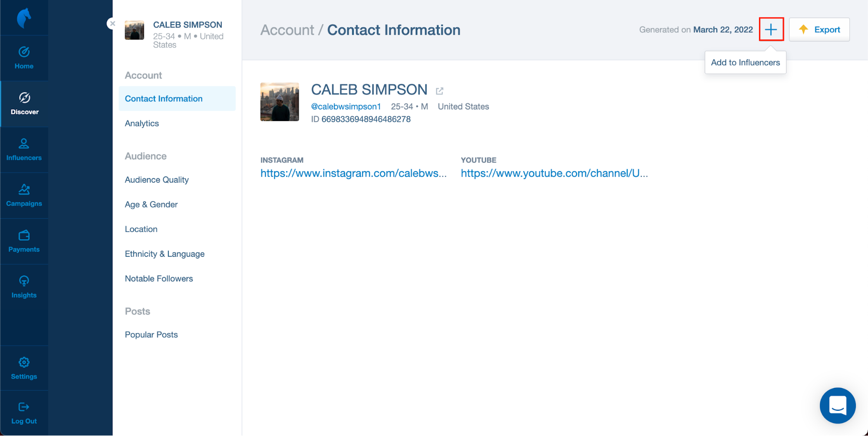Click the Account breadcrumb

[287, 30]
